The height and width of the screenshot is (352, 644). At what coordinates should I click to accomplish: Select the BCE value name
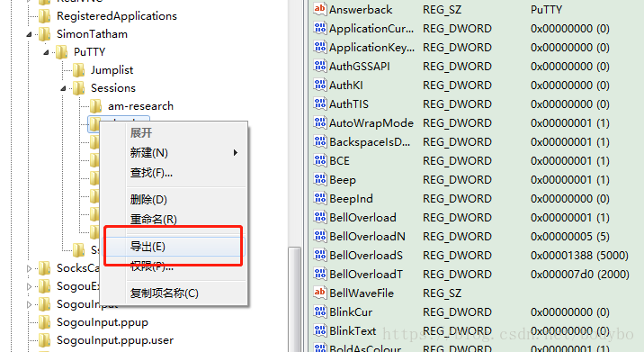[339, 161]
